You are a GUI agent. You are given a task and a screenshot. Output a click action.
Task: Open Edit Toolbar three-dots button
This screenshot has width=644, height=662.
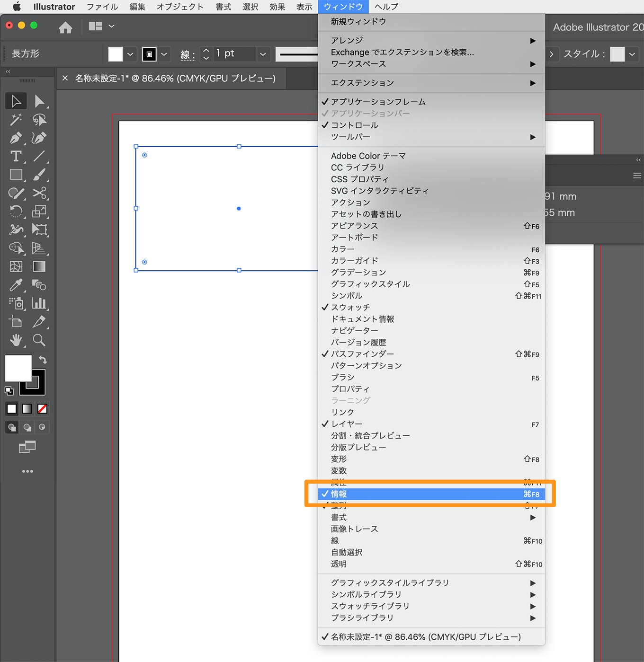27,471
